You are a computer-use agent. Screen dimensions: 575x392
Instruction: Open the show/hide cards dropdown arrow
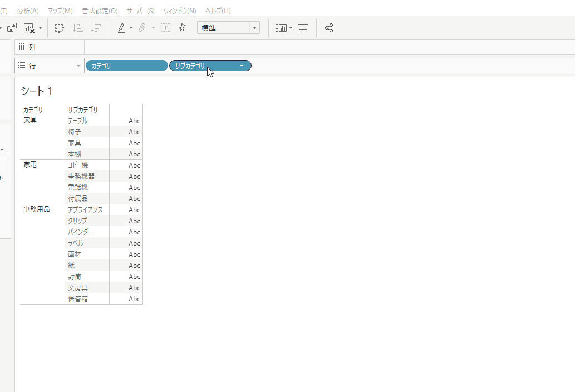click(x=291, y=28)
